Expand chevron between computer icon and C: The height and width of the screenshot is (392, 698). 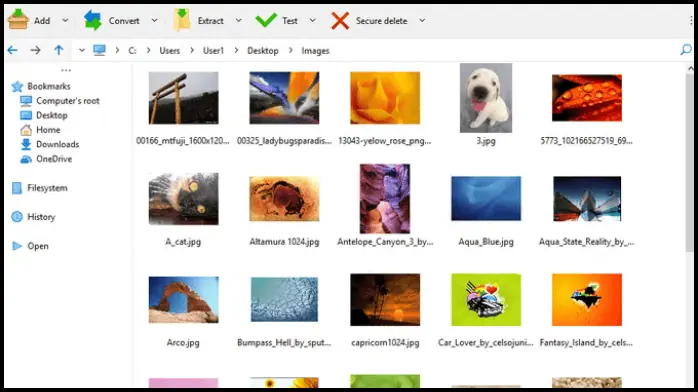click(117, 50)
